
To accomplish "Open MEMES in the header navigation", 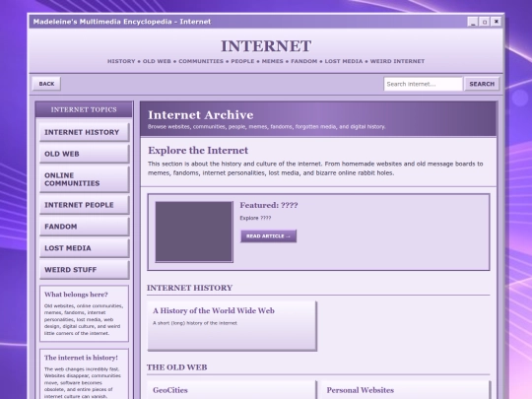I will pos(273,61).
